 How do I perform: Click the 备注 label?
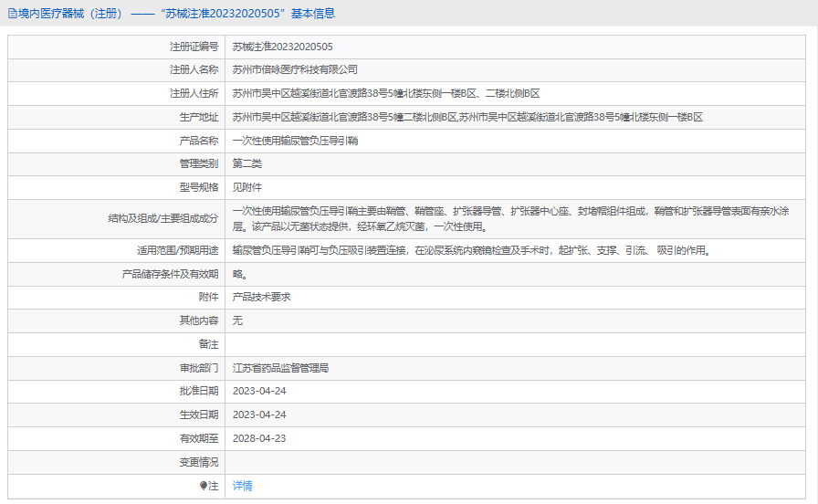[x=208, y=344]
